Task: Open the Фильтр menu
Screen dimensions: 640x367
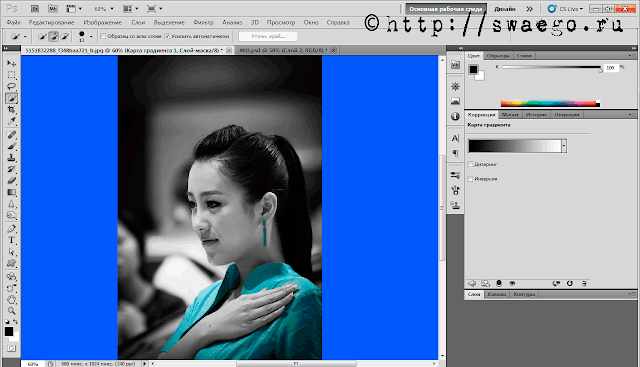Action: point(203,22)
